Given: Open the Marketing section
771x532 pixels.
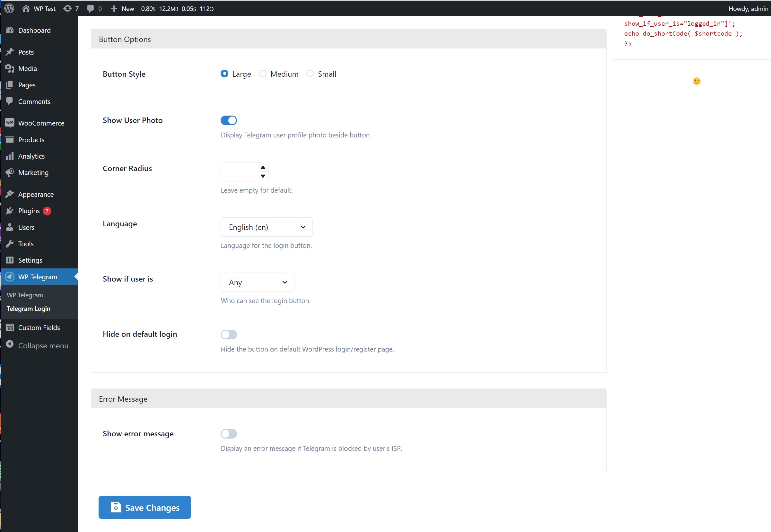Looking at the screenshot, I should [33, 172].
